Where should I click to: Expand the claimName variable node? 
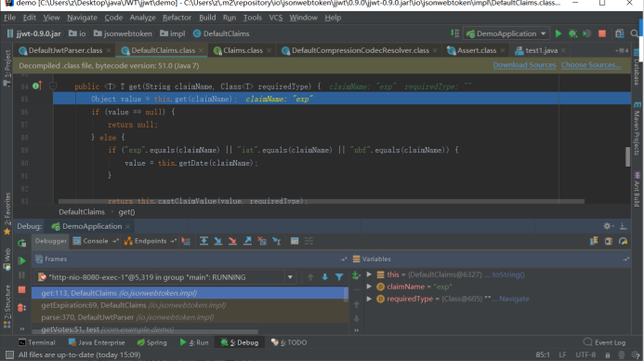(369, 287)
